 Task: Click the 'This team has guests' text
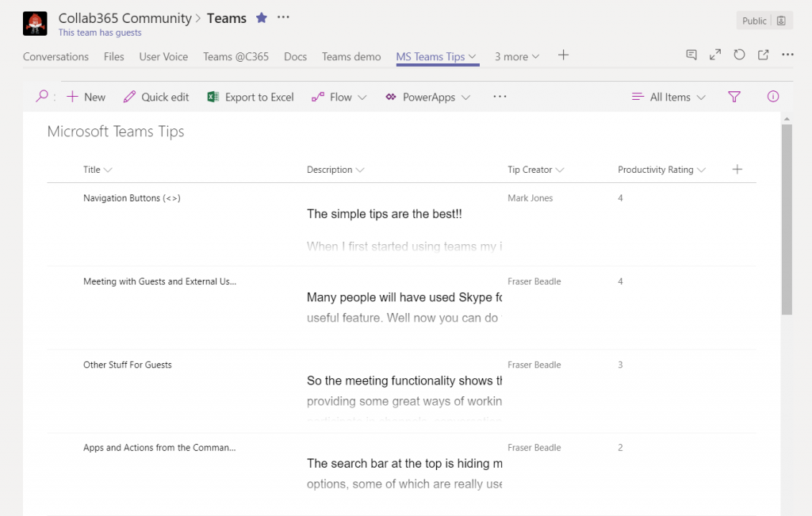tap(99, 32)
